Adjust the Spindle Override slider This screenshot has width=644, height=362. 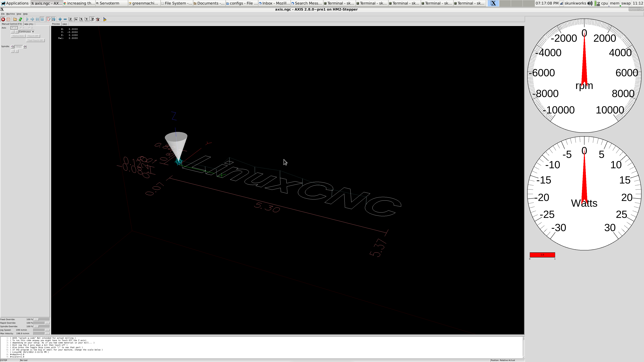[x=41, y=326]
